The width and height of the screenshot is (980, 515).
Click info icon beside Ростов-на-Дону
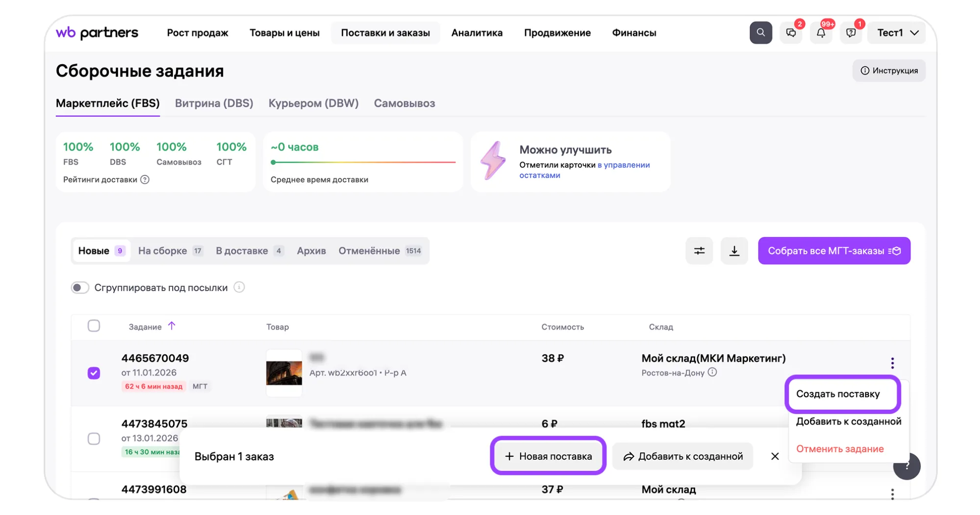click(x=712, y=372)
